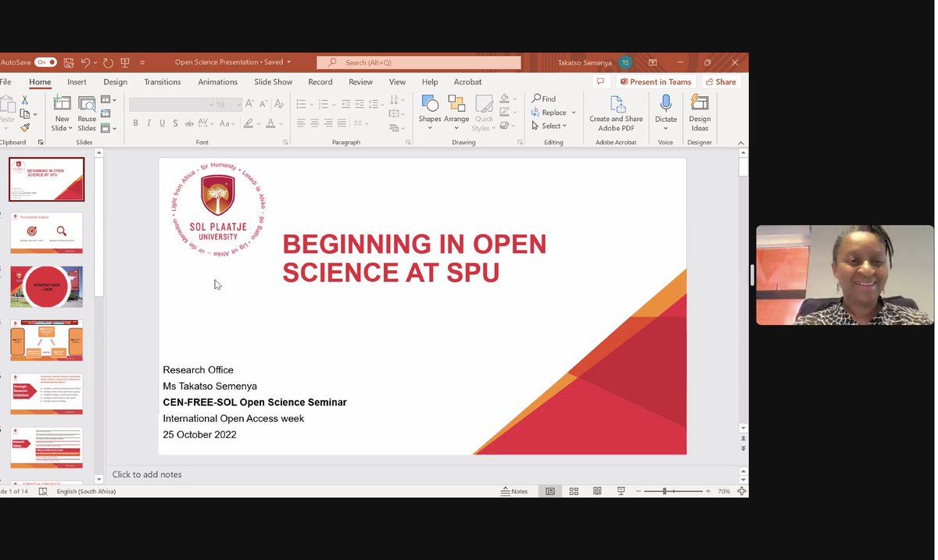
Task: Undo the last action
Action: pos(85,62)
